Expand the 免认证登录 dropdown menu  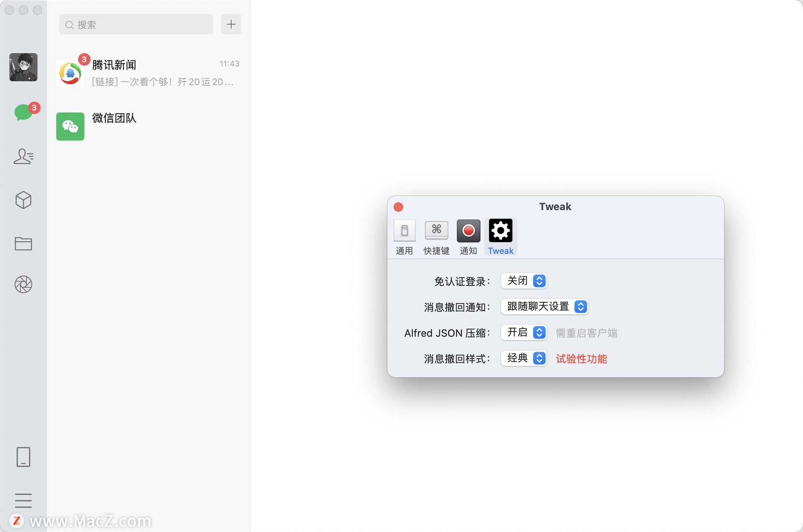(524, 281)
